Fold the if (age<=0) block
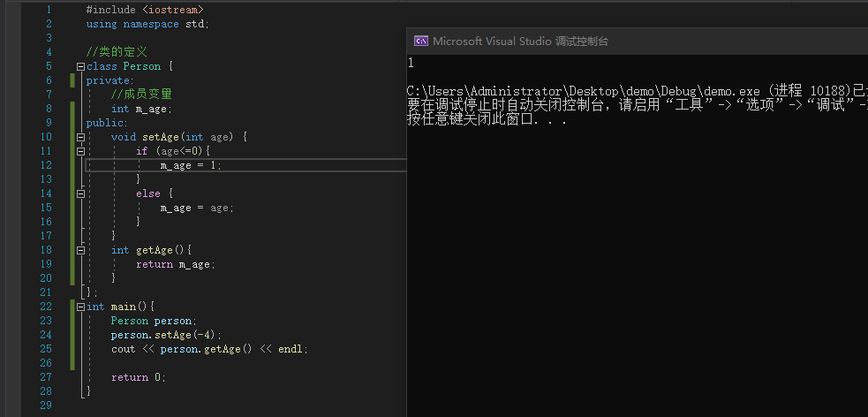This screenshot has width=868, height=417. pyautogui.click(x=80, y=151)
